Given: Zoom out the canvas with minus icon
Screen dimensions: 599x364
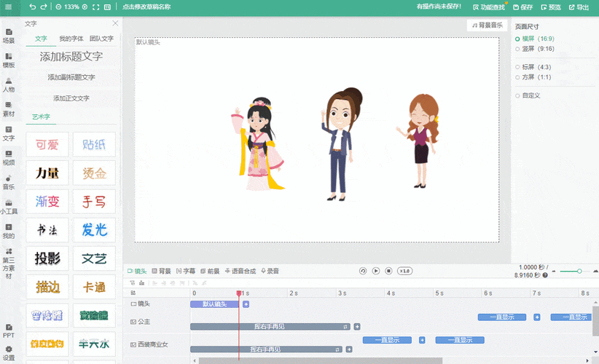Looking at the screenshot, I should coord(58,7).
